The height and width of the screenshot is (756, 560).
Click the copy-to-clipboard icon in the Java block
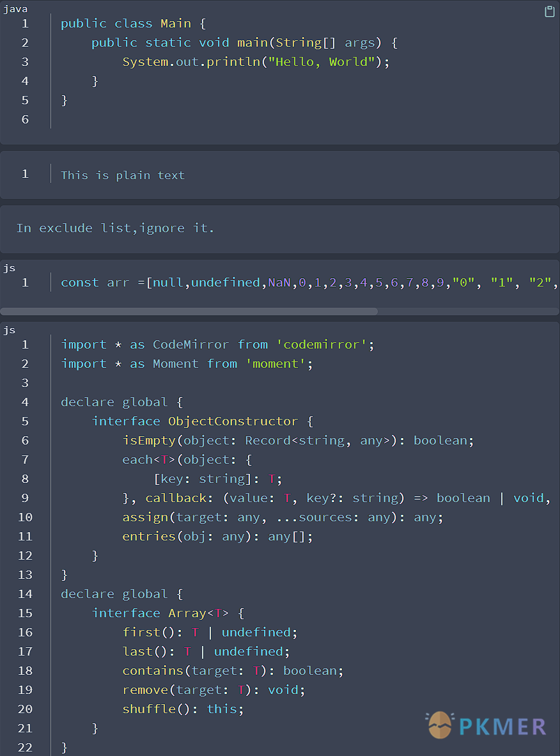pyautogui.click(x=549, y=12)
